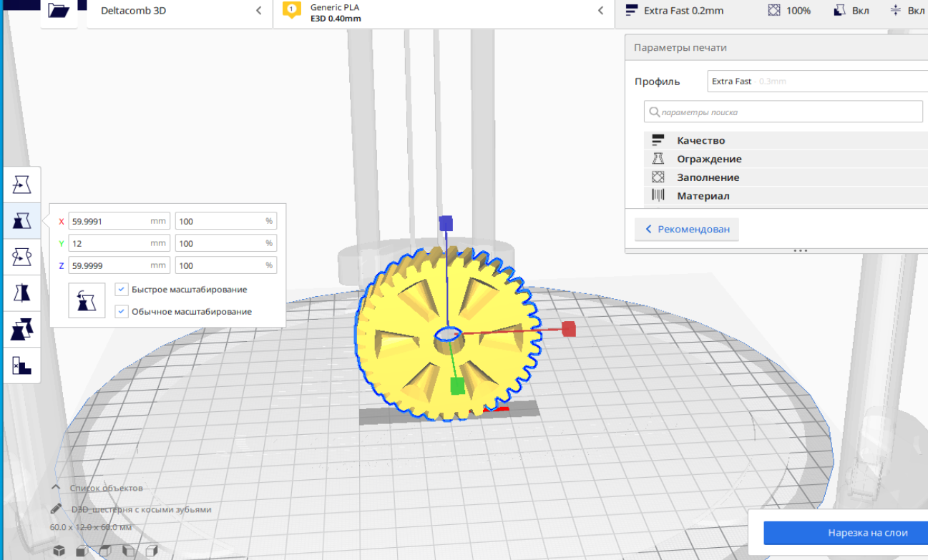928x560 pixels.
Task: Click the pencil icon beside model name
Action: 57,509
